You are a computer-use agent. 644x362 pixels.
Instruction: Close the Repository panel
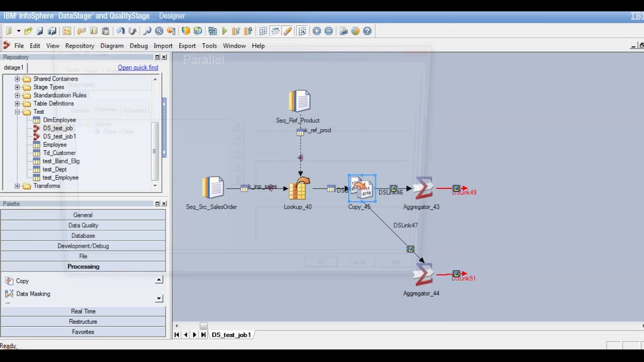[164, 57]
